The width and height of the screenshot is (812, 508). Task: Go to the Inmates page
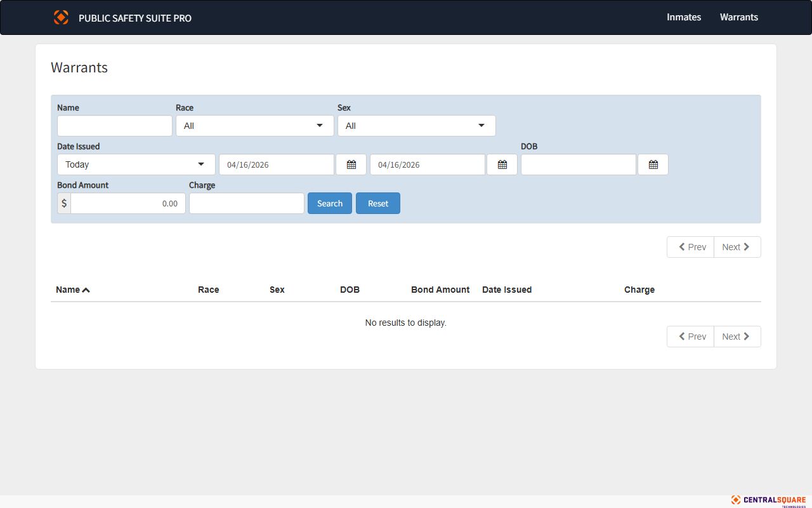[x=683, y=17]
